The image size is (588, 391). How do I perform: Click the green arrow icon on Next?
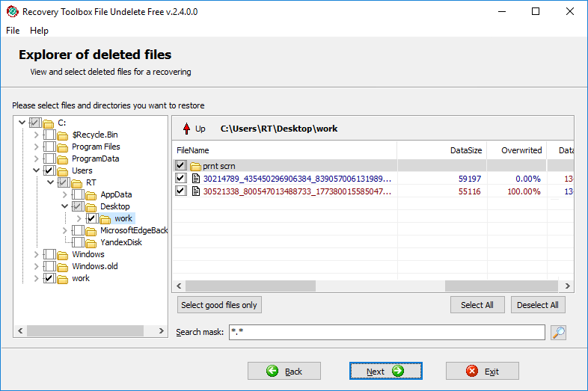398,371
